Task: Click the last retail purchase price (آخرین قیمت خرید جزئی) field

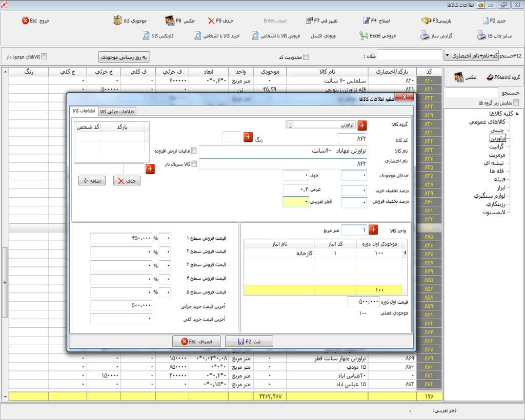Action: point(121,306)
